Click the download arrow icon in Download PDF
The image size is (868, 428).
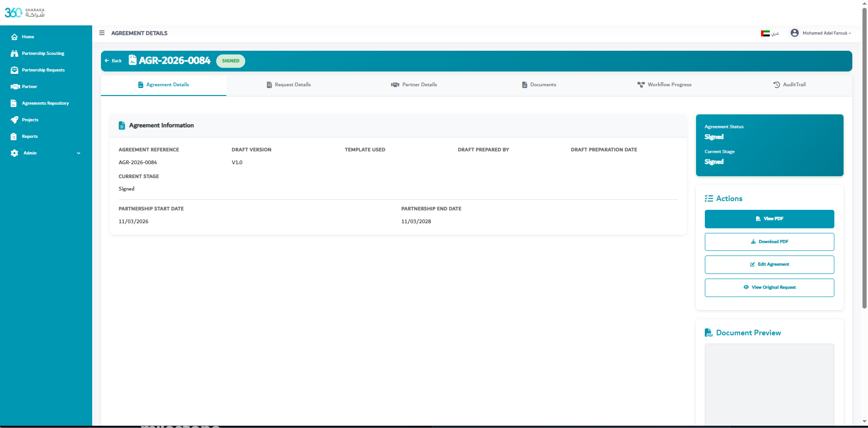pos(753,242)
